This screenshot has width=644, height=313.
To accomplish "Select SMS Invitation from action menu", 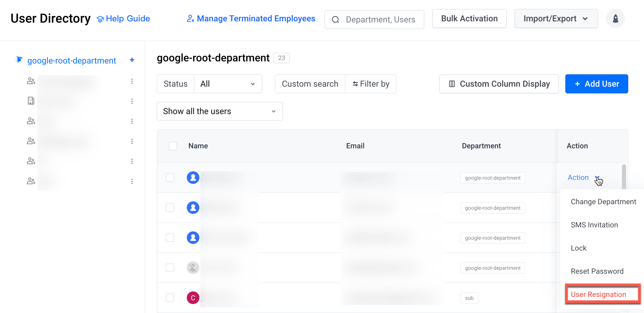I will (594, 225).
